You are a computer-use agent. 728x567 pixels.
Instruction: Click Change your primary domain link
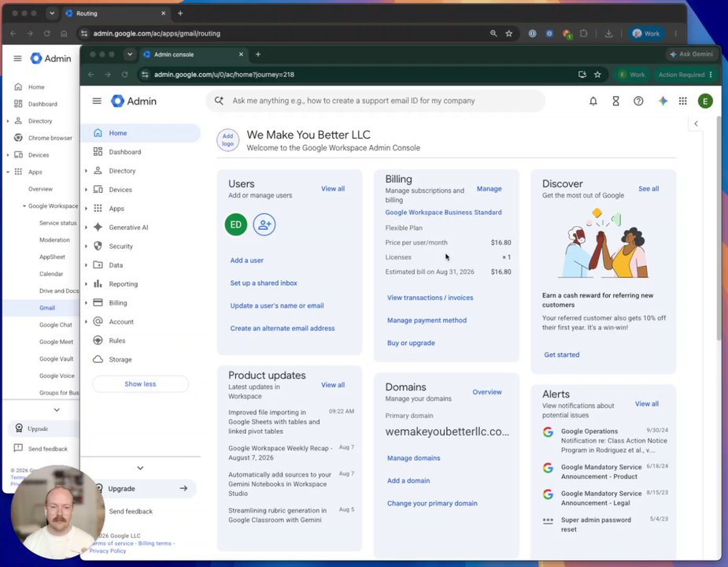(432, 503)
